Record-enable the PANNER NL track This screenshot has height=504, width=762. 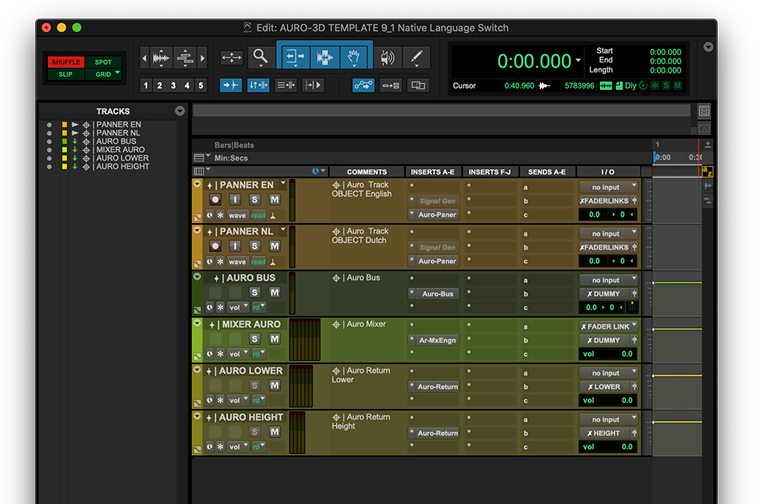point(215,246)
